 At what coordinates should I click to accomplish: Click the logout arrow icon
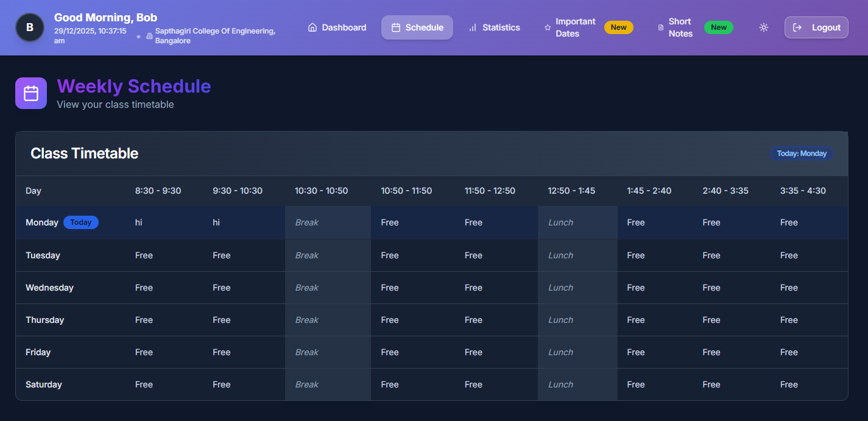click(x=798, y=27)
